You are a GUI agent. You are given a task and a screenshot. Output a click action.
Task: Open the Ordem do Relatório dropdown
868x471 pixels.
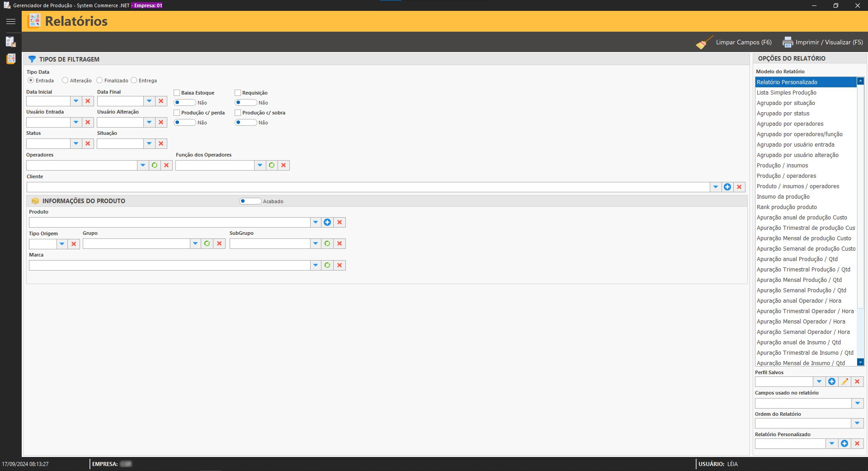(857, 423)
